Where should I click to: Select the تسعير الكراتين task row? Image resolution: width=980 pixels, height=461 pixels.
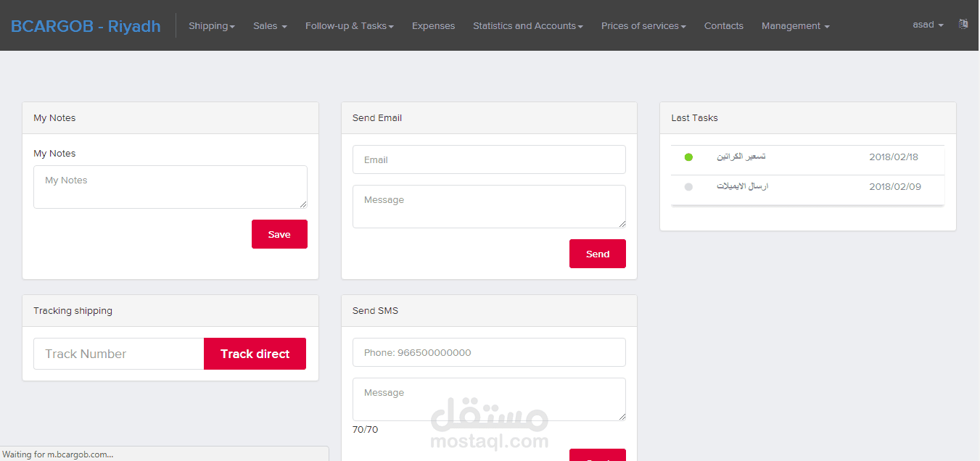point(808,160)
